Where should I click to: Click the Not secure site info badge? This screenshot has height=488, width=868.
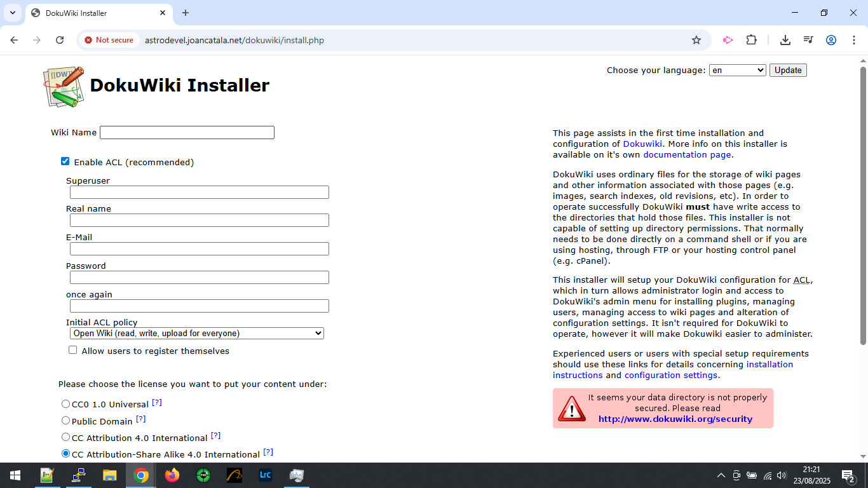109,40
